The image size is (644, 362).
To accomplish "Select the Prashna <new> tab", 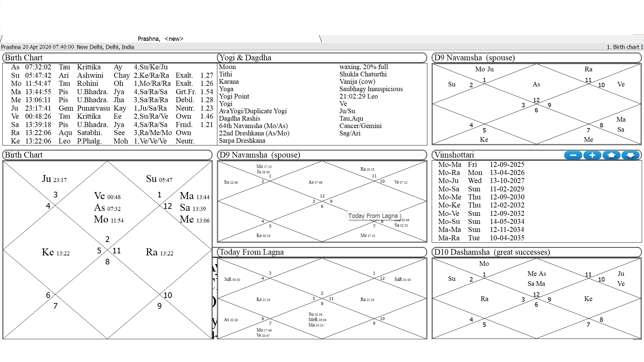I will click(x=160, y=39).
